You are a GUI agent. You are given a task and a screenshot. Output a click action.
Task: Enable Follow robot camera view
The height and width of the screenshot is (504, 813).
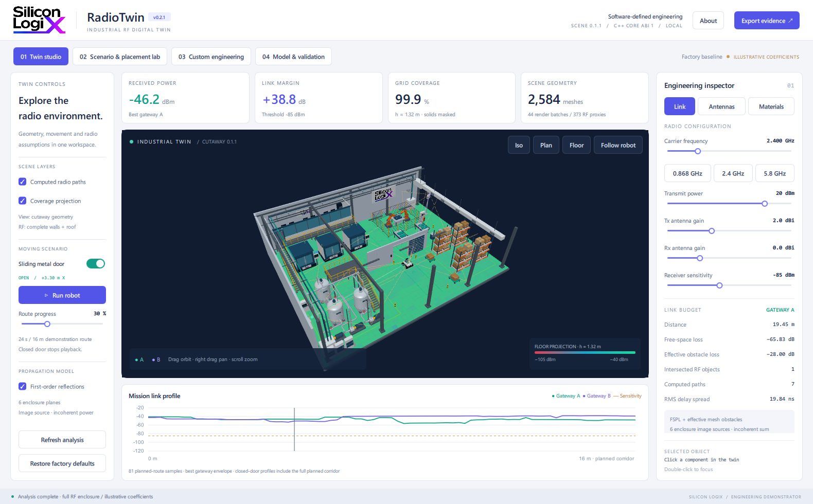tap(618, 145)
